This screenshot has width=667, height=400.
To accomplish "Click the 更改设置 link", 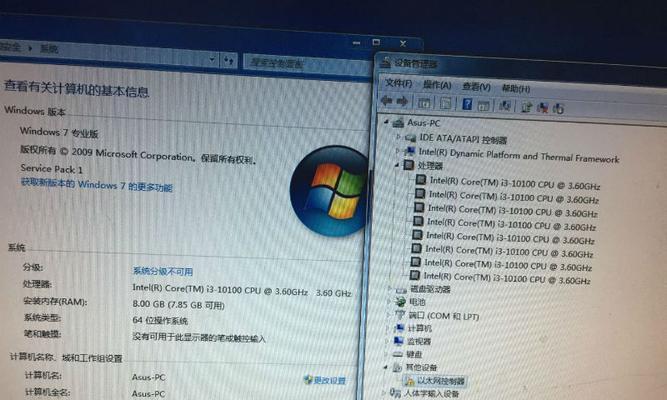I will pyautogui.click(x=329, y=380).
